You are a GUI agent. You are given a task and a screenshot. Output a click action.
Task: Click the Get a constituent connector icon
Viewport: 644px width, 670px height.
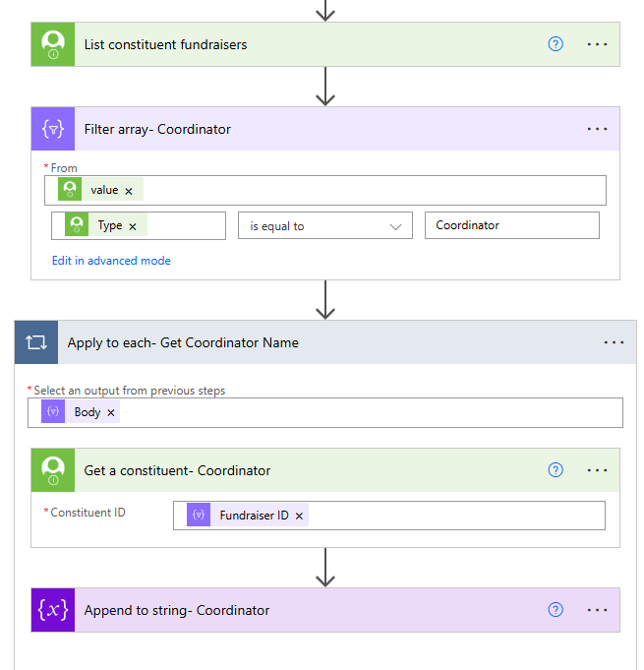point(53,470)
